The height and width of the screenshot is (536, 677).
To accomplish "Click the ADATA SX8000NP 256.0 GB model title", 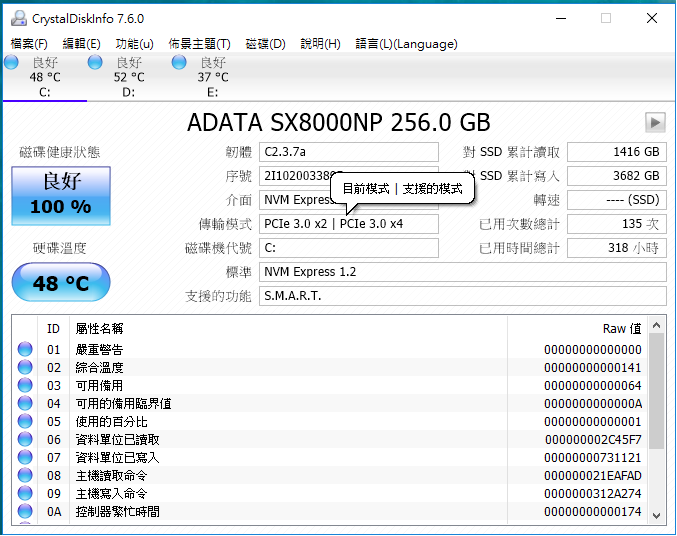I will point(339,123).
